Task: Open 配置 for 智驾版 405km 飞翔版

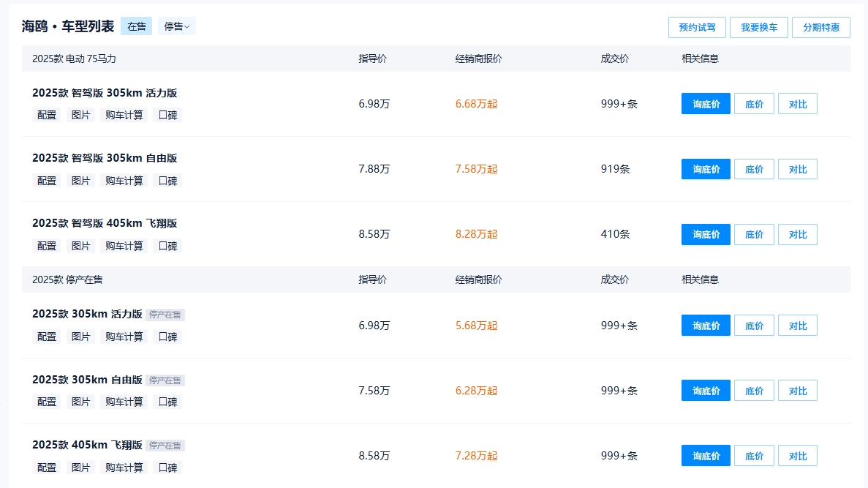Action: click(x=47, y=246)
